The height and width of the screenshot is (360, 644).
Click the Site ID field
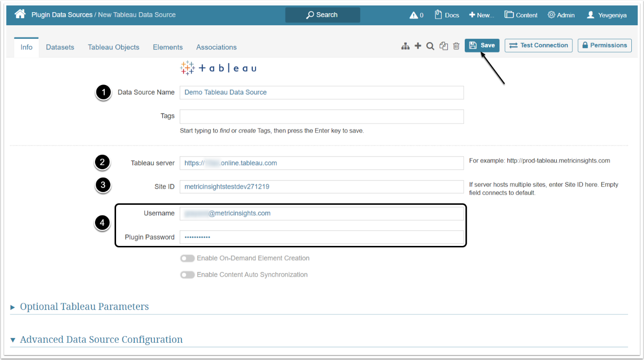coord(322,187)
